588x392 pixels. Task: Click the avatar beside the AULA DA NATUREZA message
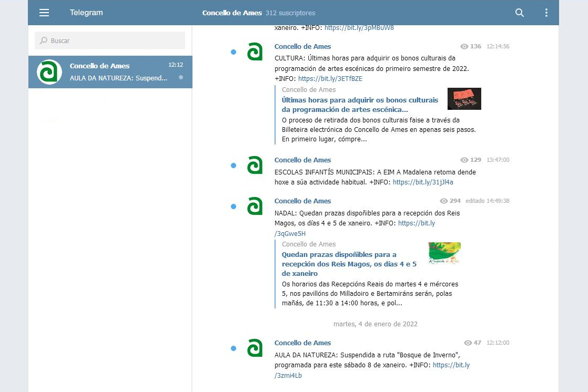(x=255, y=348)
